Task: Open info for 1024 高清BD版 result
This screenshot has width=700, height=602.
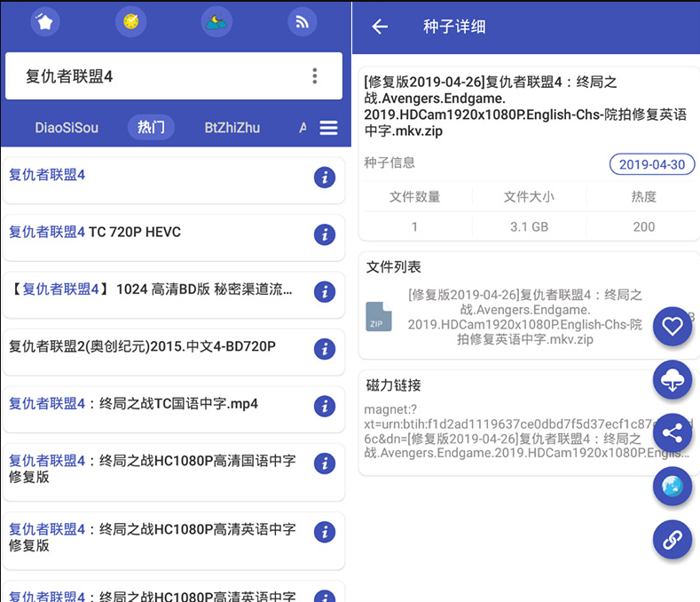Action: tap(325, 292)
